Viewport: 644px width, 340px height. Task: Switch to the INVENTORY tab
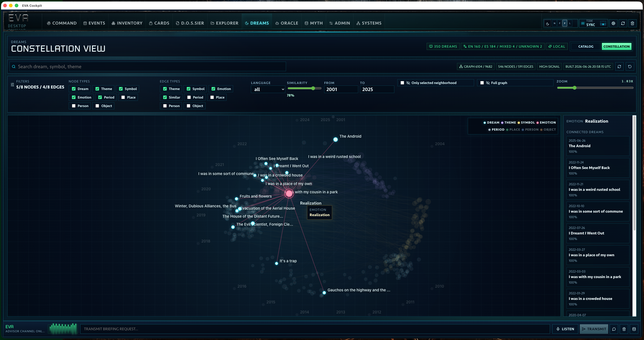point(127,23)
